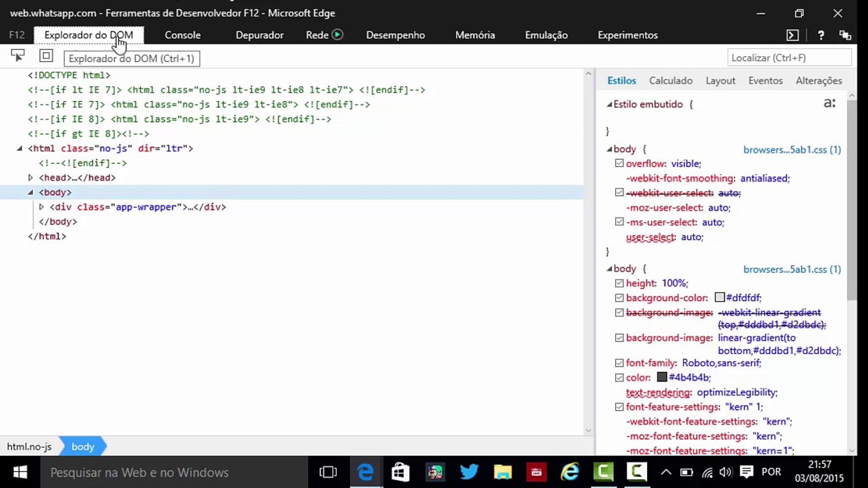Open F12 developer tools help

(821, 35)
